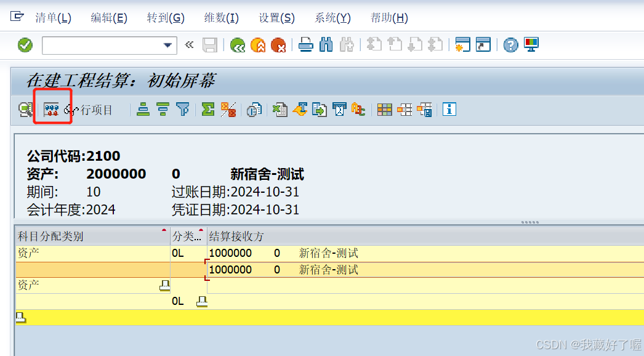Click the Total sigma icon

[x=208, y=110]
